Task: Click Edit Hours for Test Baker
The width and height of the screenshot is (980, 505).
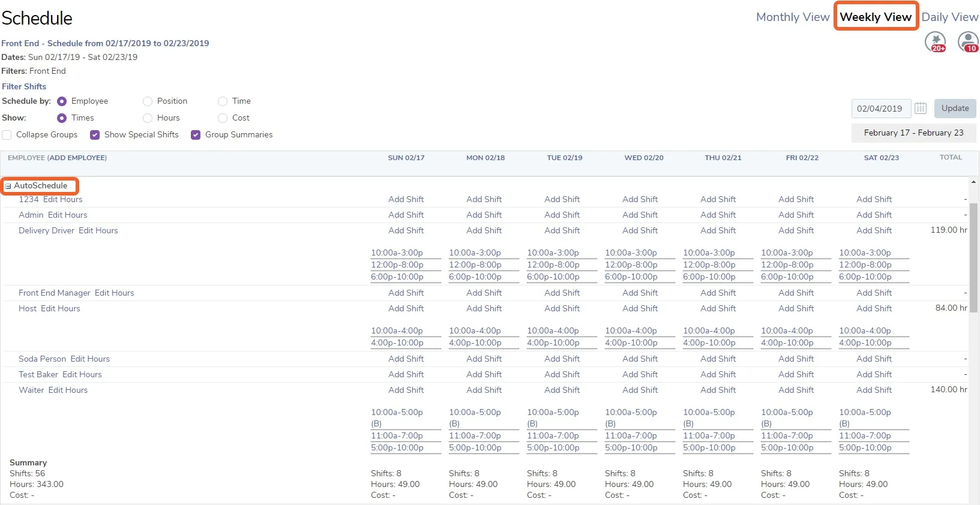Action: (x=82, y=374)
